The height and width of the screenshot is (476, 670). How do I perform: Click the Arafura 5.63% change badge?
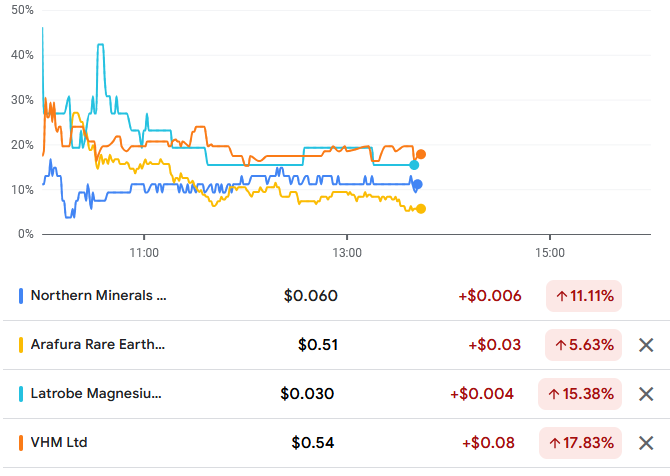tap(583, 345)
